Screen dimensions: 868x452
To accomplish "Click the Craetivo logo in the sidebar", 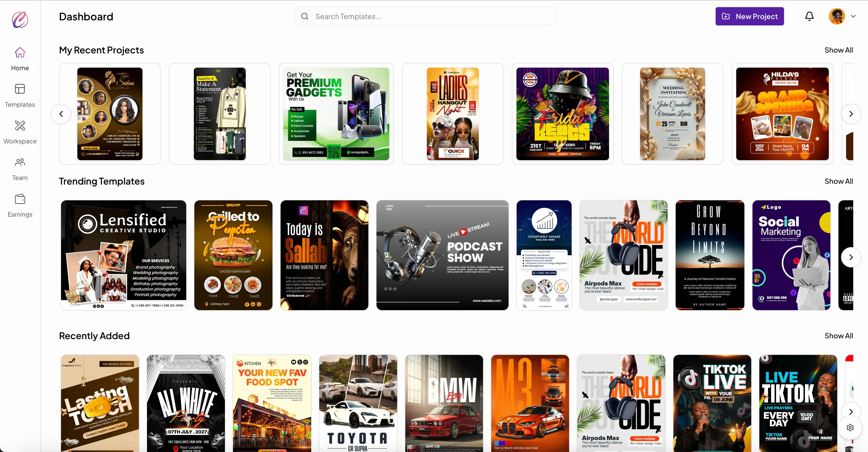I will [x=20, y=20].
